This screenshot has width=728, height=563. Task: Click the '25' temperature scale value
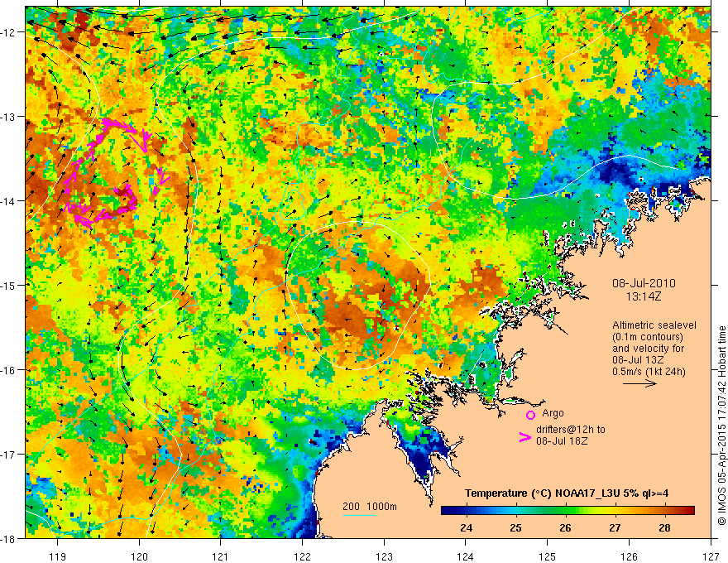(516, 527)
